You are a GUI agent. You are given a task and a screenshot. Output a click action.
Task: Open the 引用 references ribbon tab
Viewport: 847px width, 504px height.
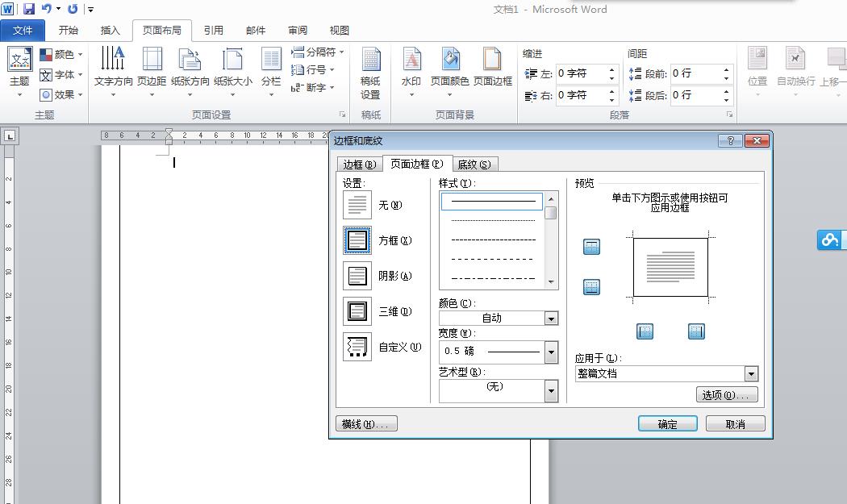pyautogui.click(x=214, y=31)
